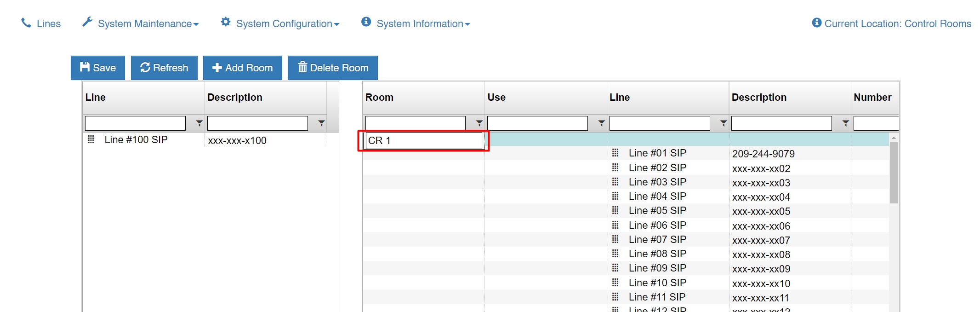The image size is (980, 312).
Task: Sort by right Description column header
Action: tap(790, 98)
